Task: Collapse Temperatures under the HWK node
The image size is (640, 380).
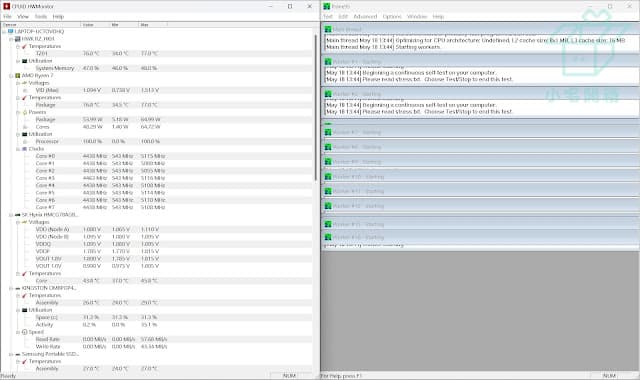Action: coord(18,46)
